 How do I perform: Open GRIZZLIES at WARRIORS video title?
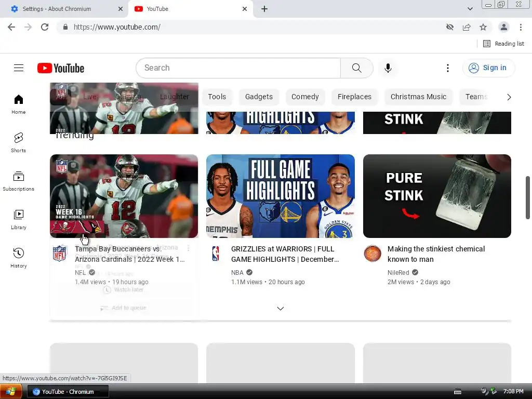coord(285,254)
